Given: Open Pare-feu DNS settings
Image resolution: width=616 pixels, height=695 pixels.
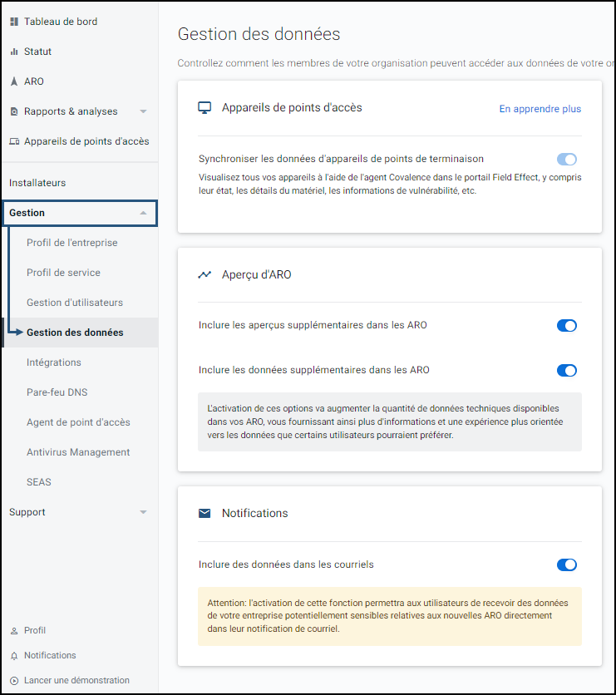Looking at the screenshot, I should (x=57, y=392).
